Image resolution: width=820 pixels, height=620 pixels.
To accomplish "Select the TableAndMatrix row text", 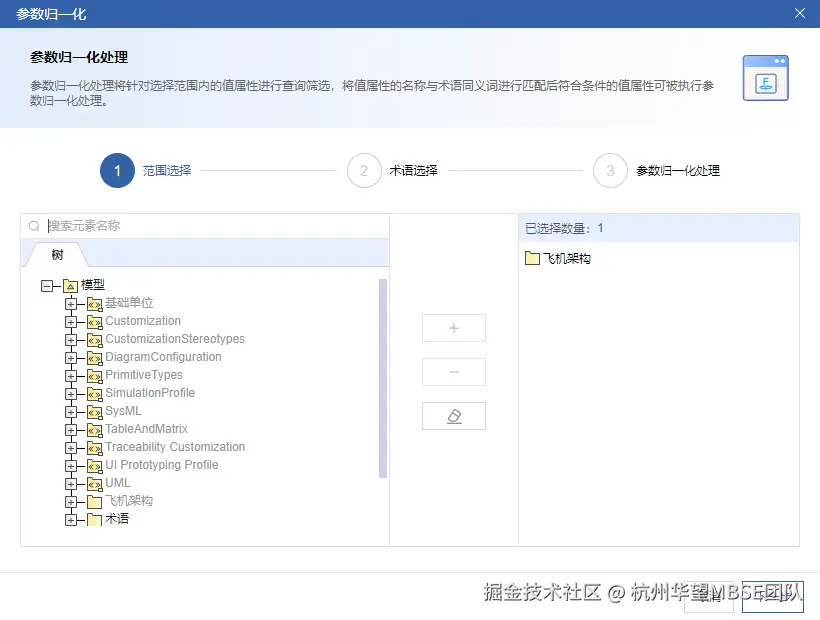I will coord(146,429).
